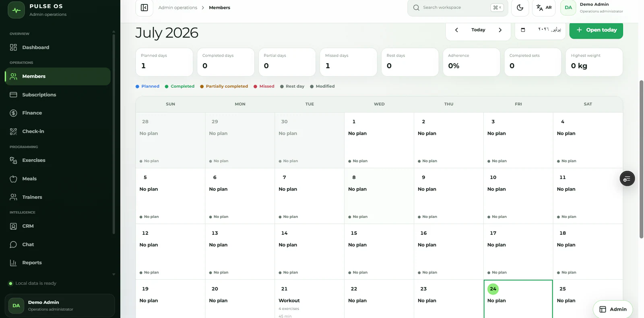The image size is (644, 318).
Task: Select Subscriptions menu item
Action: pos(58,95)
